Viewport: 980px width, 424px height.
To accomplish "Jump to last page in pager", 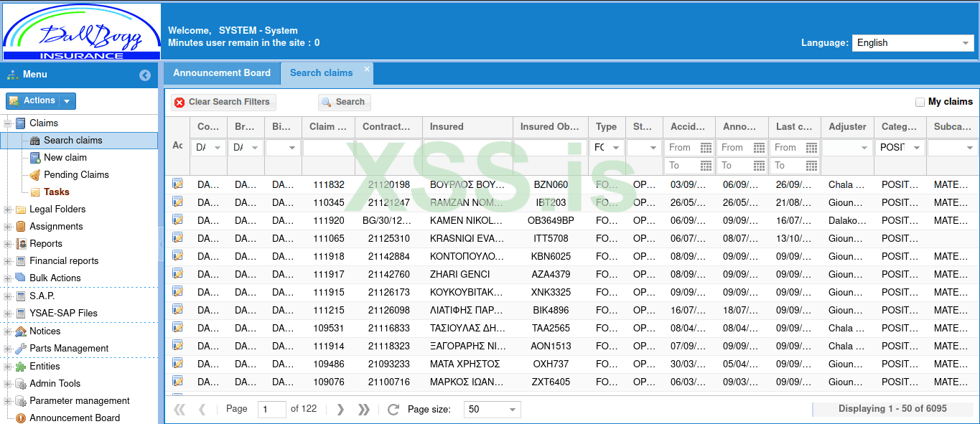I will coord(364,410).
